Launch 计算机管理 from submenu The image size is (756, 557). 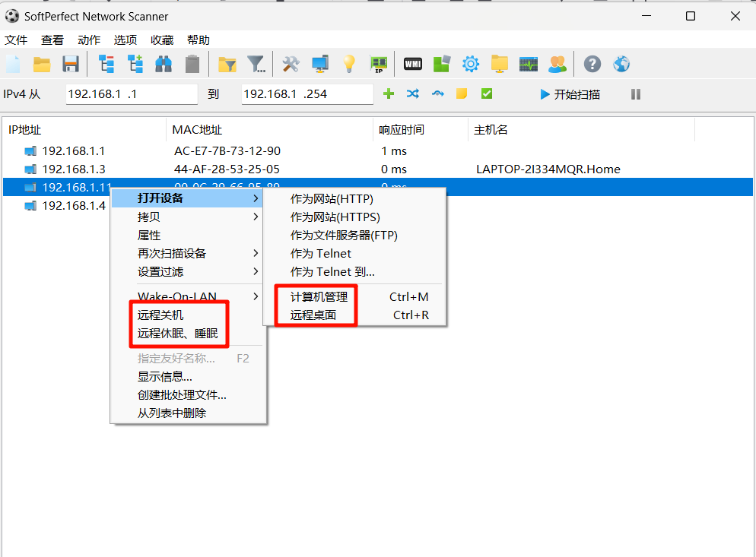tap(354, 297)
